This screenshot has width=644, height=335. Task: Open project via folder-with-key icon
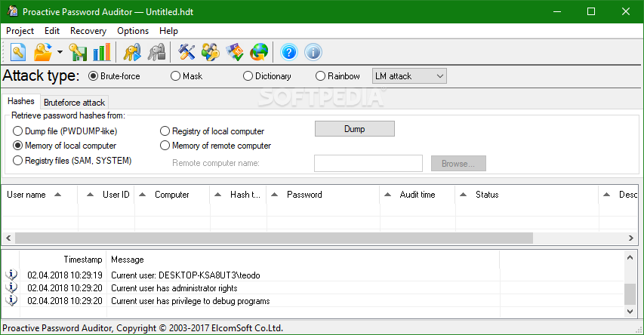tap(43, 53)
